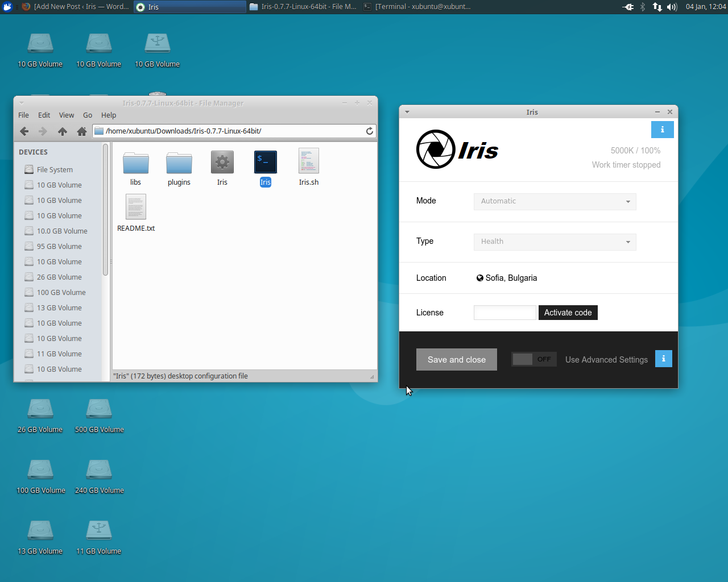Click the clock showing 04 Jan, 12:04
728x582 pixels.
(x=706, y=7)
